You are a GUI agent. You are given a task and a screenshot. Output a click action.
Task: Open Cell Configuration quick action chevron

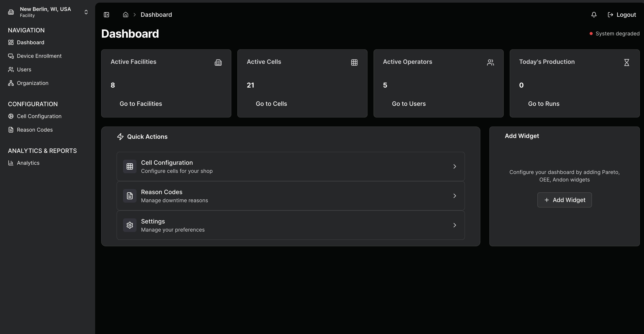[x=454, y=167]
